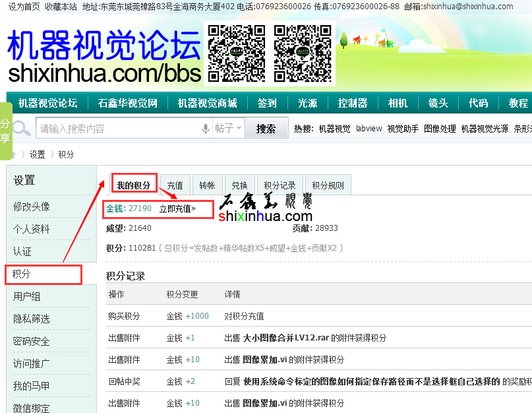This screenshot has width=532, height=413.
Task: Open the green 分享 share side tab
Action: point(5,131)
